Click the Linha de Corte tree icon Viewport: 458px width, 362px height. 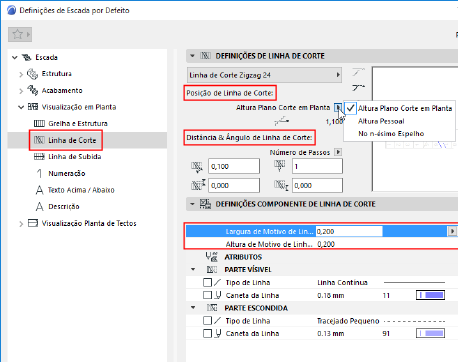39,140
